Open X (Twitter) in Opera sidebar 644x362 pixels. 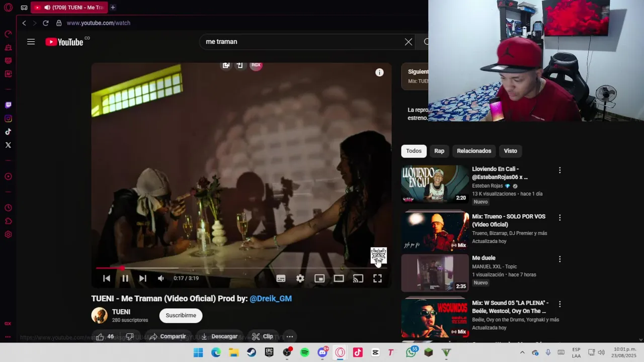click(8, 145)
